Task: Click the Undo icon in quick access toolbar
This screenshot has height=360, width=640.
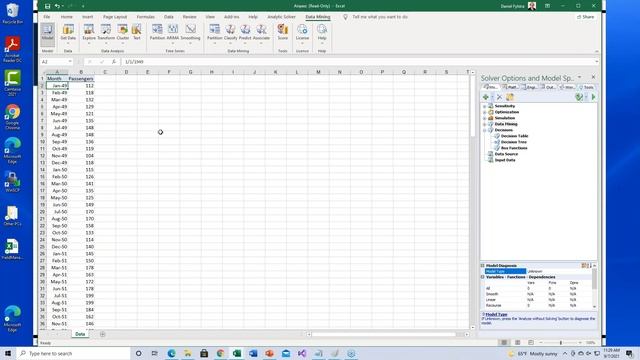Action: [57, 6]
